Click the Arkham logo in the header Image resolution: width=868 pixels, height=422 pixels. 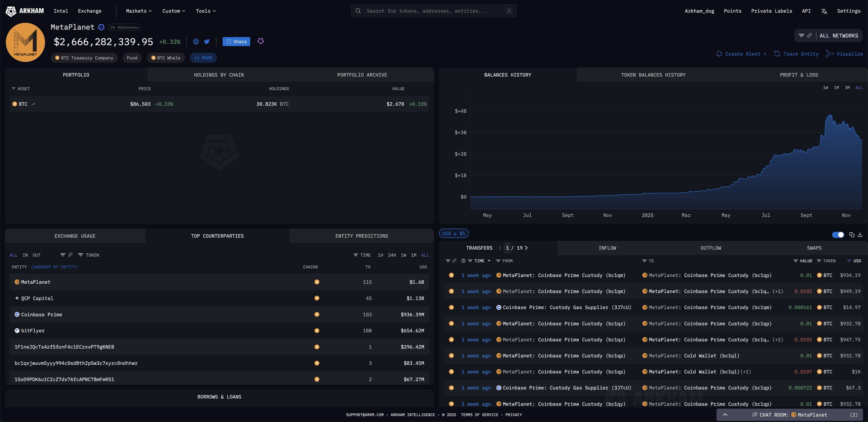pyautogui.click(x=25, y=11)
